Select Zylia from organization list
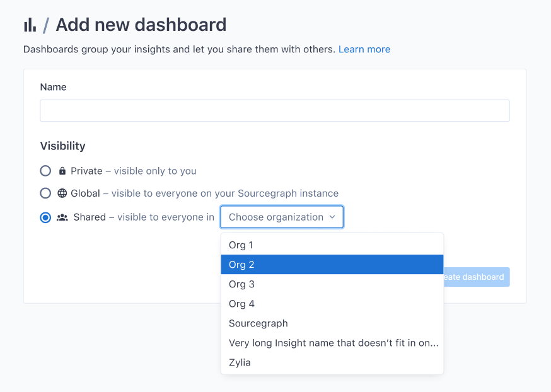 [332, 363]
